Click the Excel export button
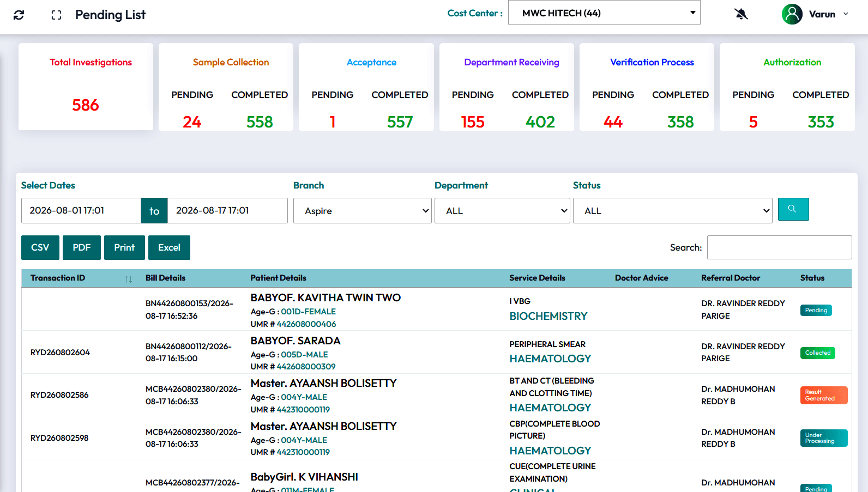868x492 pixels. [169, 247]
